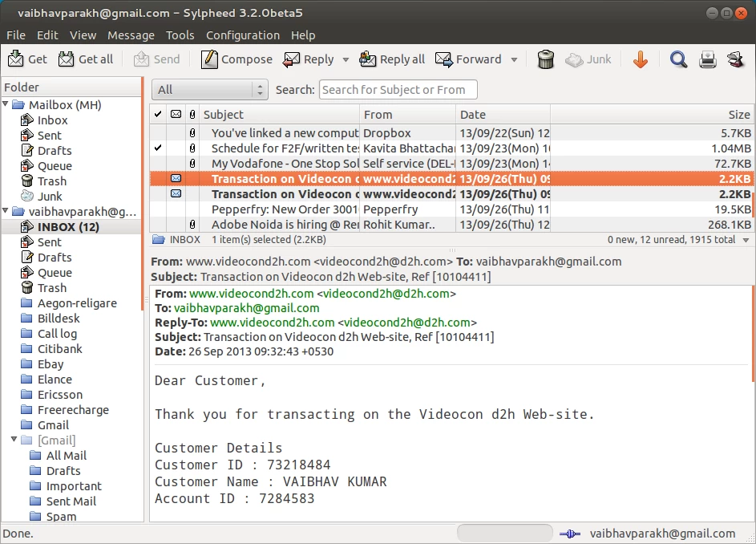Open the magnifier search messages icon
The image size is (756, 544).
[x=678, y=59]
